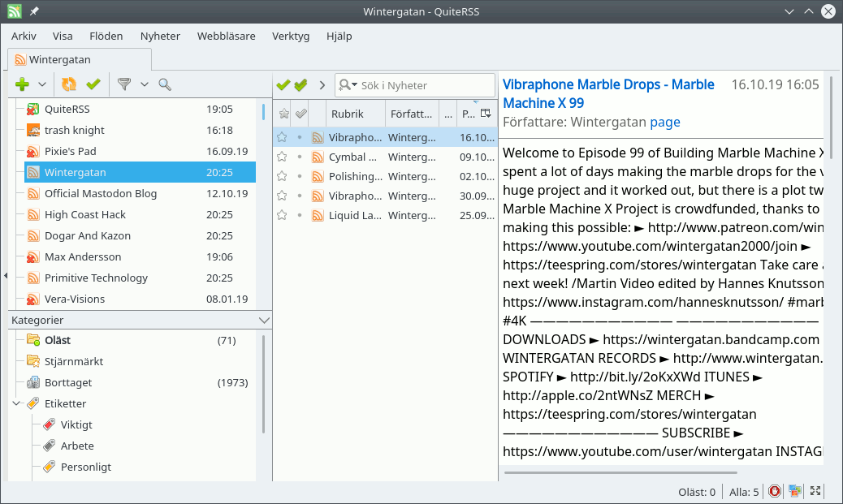Screen dimensions: 843x504
Task: Open the Nyheter menu
Action: pyautogui.click(x=160, y=36)
